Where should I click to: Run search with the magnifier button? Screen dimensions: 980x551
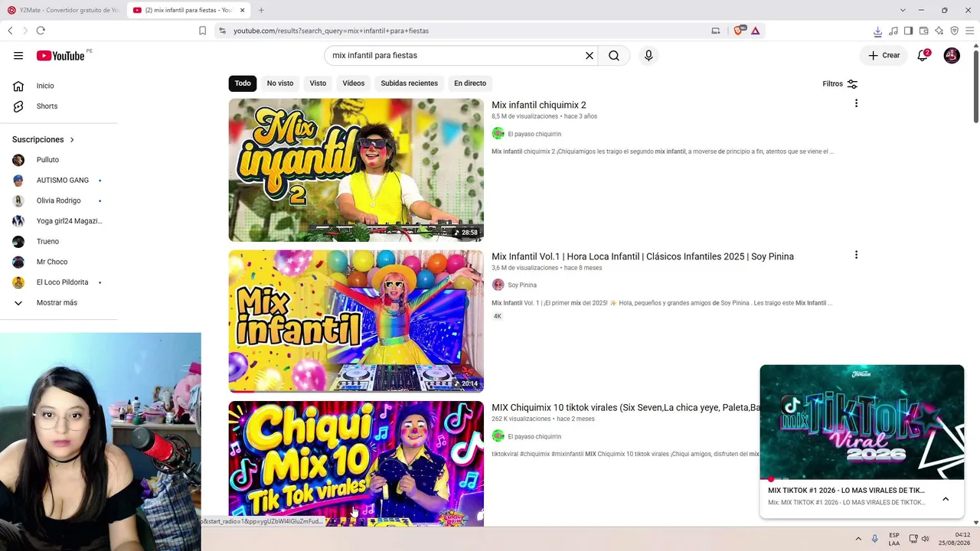click(614, 56)
